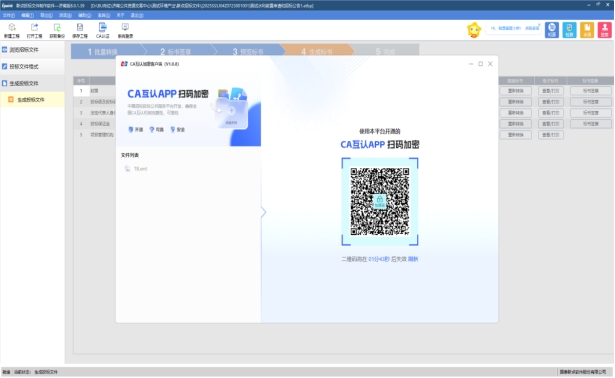Click the monitor-shaped toolbar icon
The image size is (615, 378).
click(126, 30)
